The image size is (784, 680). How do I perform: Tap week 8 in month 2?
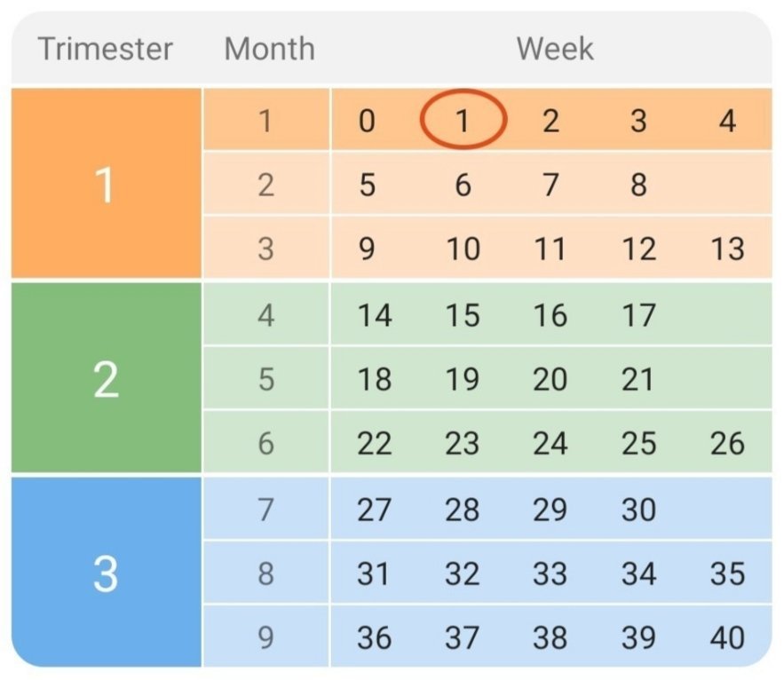(x=637, y=185)
